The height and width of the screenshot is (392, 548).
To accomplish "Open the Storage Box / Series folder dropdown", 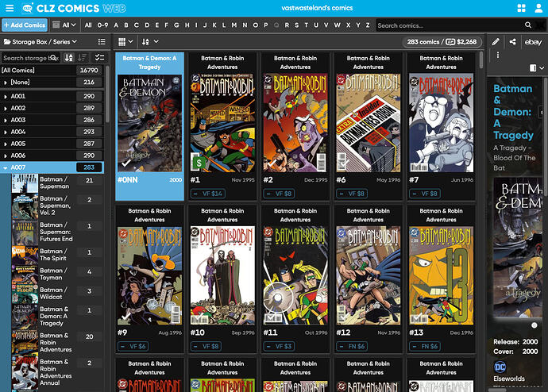I will pos(41,42).
